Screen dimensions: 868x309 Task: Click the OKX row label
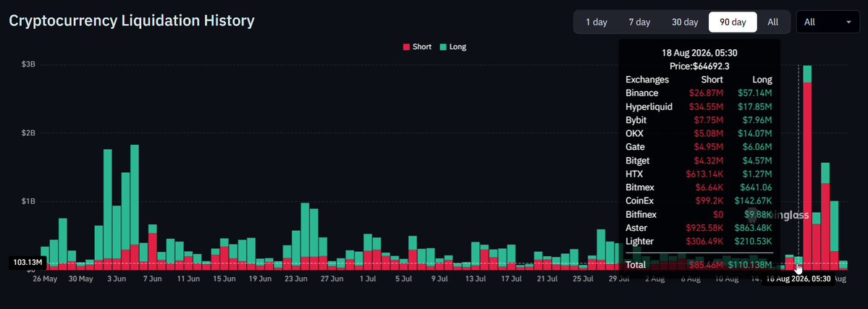634,133
